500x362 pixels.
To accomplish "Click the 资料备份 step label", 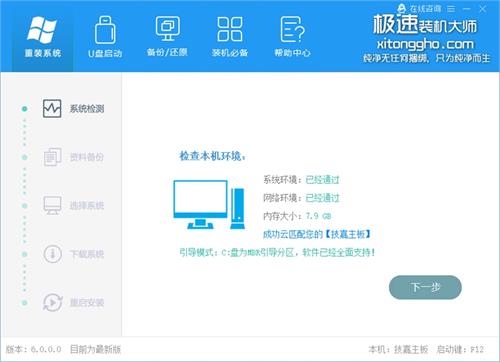I will click(x=87, y=157).
